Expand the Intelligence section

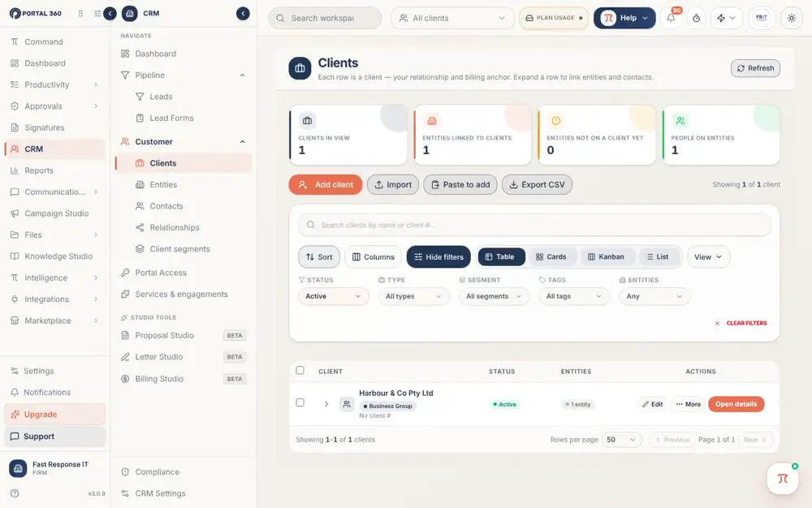click(54, 278)
